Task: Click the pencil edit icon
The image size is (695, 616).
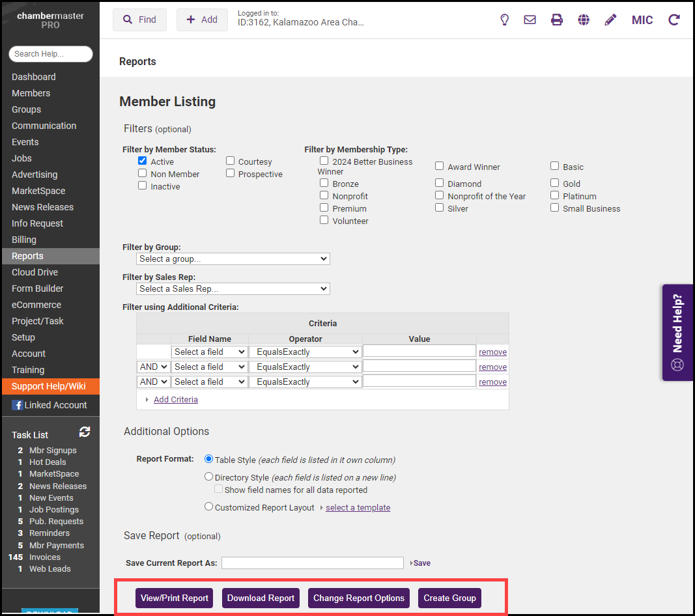Action: pyautogui.click(x=610, y=20)
